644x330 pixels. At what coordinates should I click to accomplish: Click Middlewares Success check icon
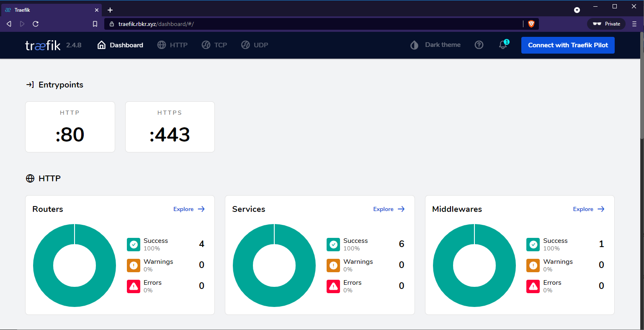[x=533, y=245]
